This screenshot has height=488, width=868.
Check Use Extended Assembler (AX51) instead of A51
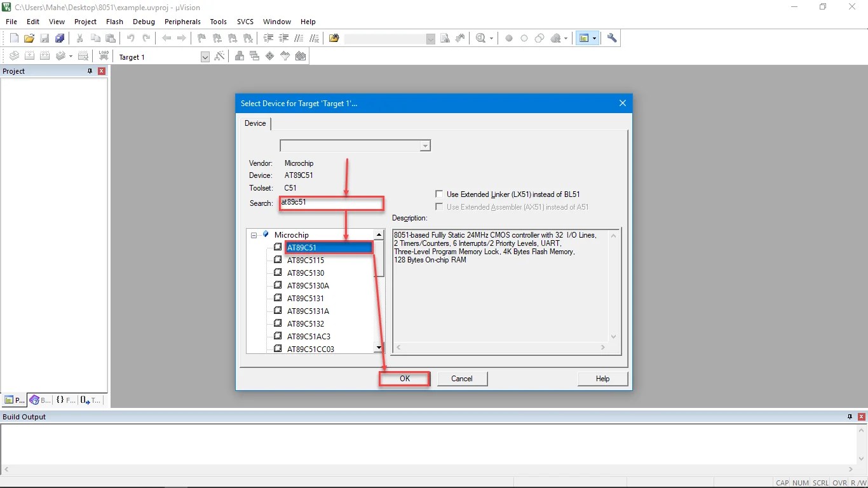(439, 207)
